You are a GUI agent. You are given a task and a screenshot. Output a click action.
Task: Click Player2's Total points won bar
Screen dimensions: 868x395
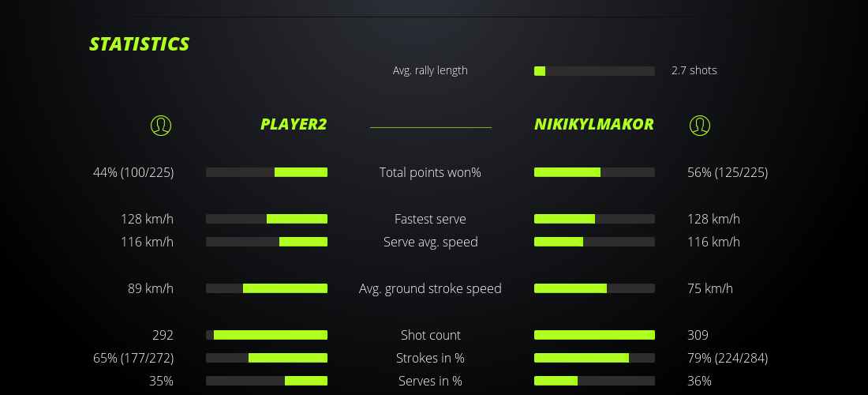(x=267, y=172)
